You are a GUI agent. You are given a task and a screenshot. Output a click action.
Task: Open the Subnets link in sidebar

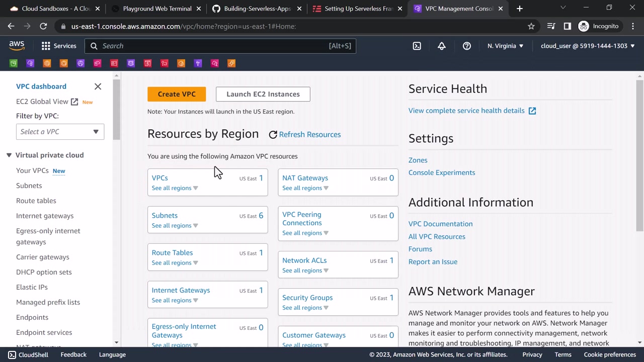pyautogui.click(x=29, y=186)
